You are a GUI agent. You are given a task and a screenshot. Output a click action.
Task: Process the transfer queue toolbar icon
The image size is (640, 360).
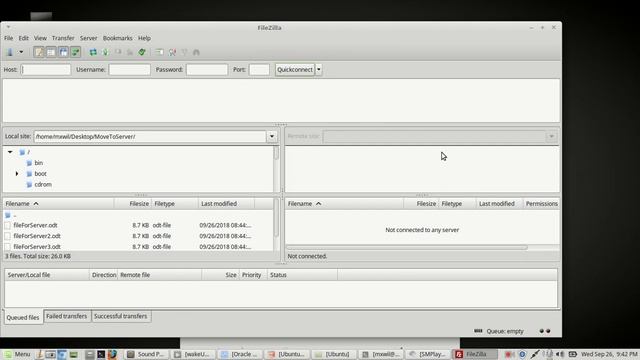[x=105, y=52]
